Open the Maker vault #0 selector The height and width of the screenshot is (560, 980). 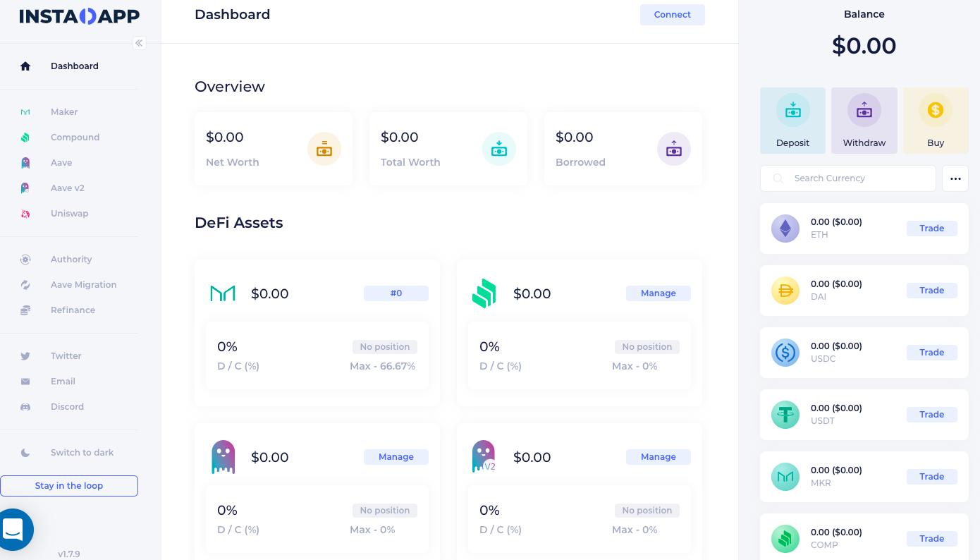pyautogui.click(x=396, y=293)
